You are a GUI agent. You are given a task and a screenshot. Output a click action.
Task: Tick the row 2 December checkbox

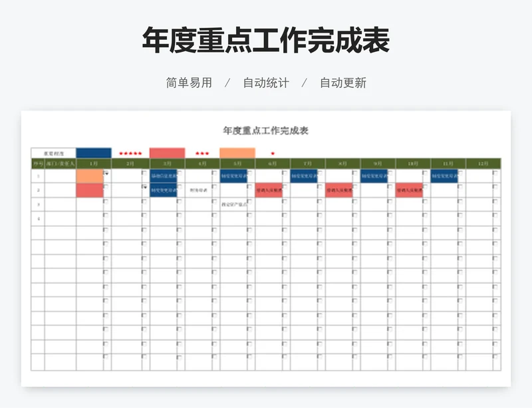495,187
